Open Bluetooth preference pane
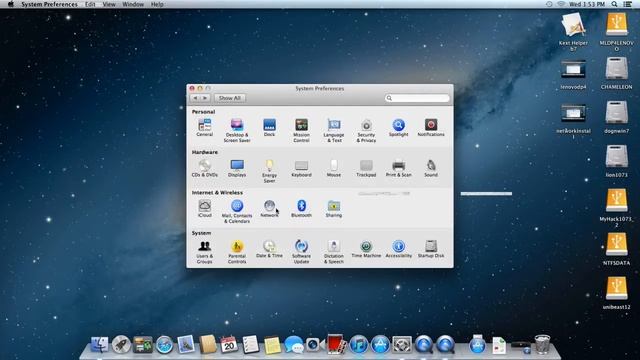The height and width of the screenshot is (360, 640). 301,208
